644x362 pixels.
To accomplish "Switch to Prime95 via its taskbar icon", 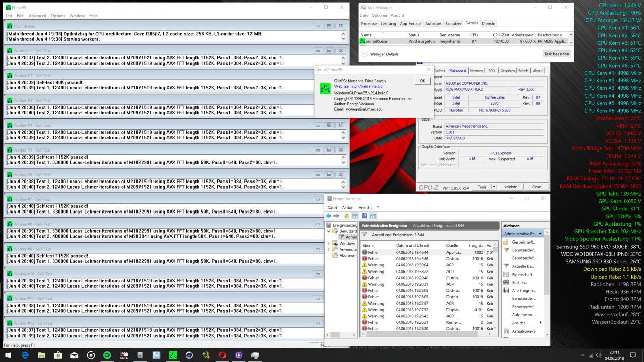I will click(173, 355).
